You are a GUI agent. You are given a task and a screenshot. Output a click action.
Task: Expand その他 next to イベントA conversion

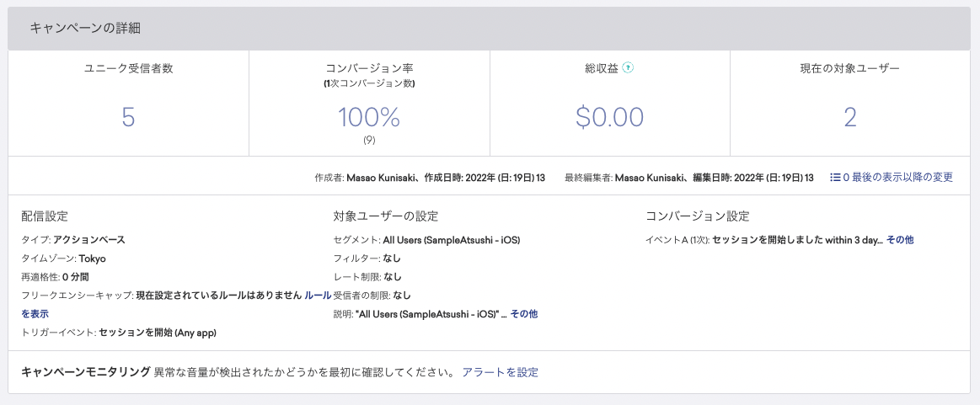[900, 240]
